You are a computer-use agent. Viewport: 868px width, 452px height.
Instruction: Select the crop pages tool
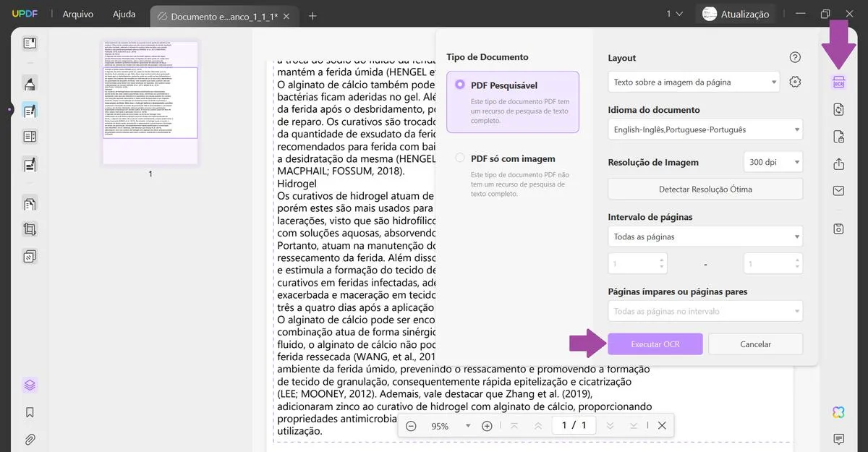coord(30,229)
